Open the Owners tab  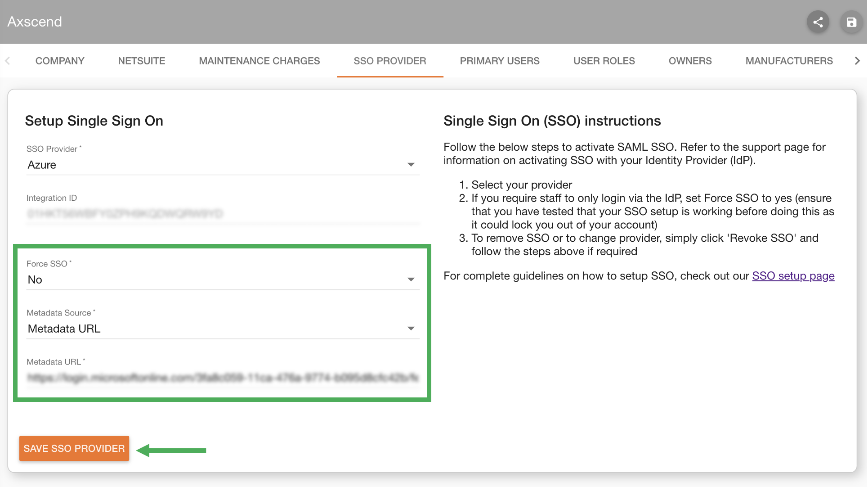[690, 61]
